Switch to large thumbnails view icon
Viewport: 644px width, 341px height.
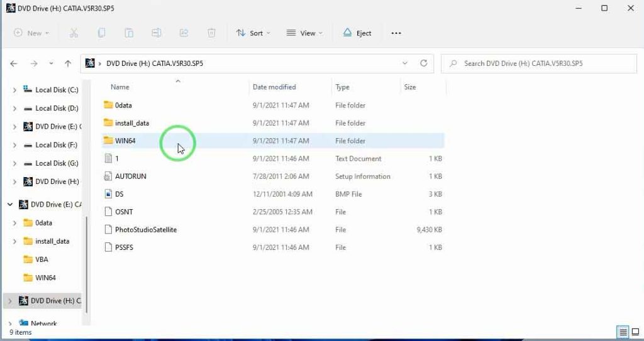click(x=635, y=332)
